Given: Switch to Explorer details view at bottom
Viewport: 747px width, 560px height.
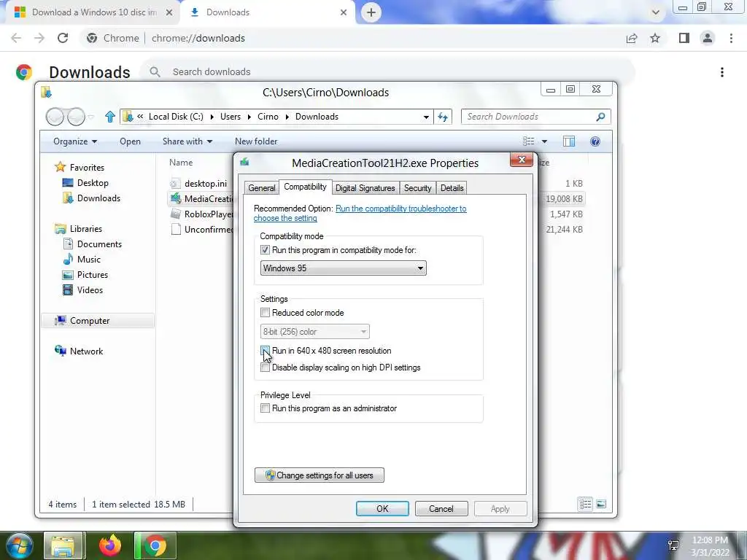Looking at the screenshot, I should [x=586, y=504].
